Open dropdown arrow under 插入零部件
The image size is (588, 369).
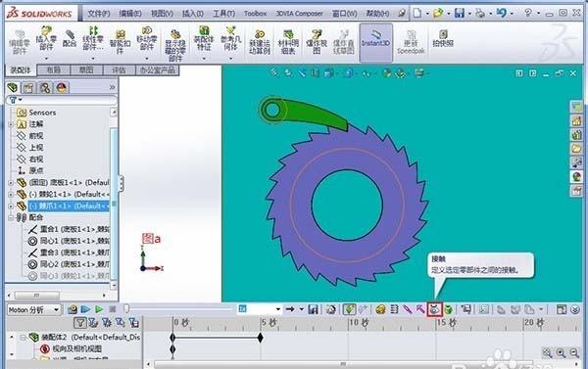[x=46, y=59]
